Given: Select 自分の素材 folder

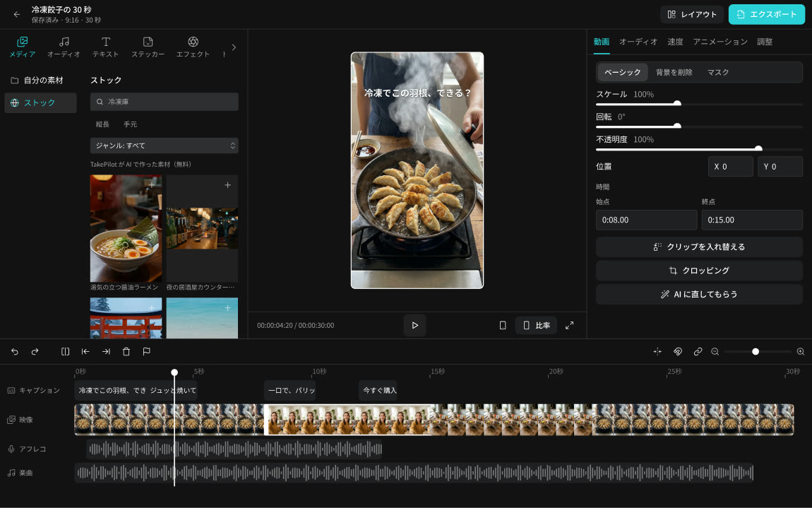Looking at the screenshot, I should tap(40, 81).
